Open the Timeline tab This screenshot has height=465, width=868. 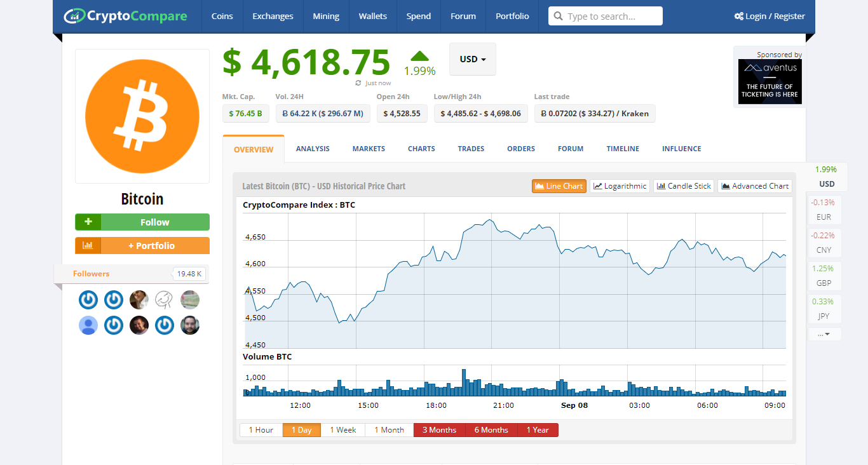pyautogui.click(x=623, y=149)
